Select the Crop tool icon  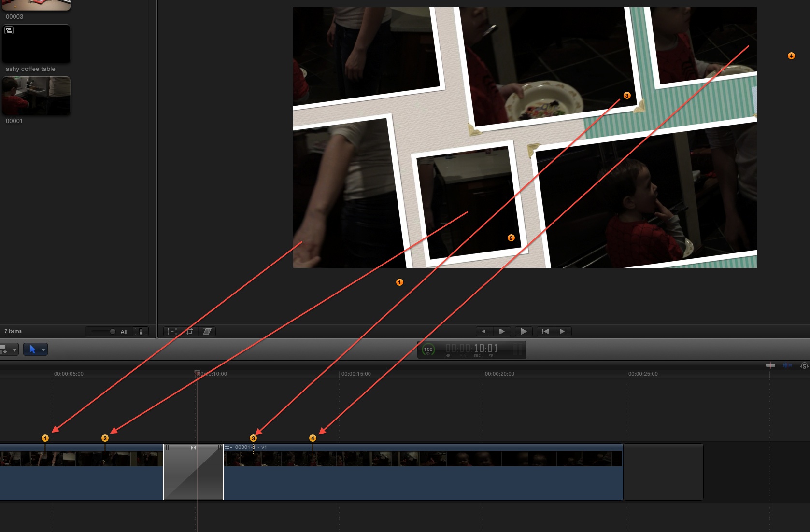189,331
